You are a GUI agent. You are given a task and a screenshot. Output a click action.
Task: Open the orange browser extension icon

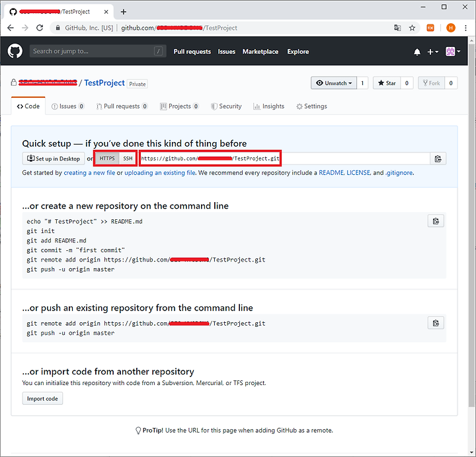(430, 28)
